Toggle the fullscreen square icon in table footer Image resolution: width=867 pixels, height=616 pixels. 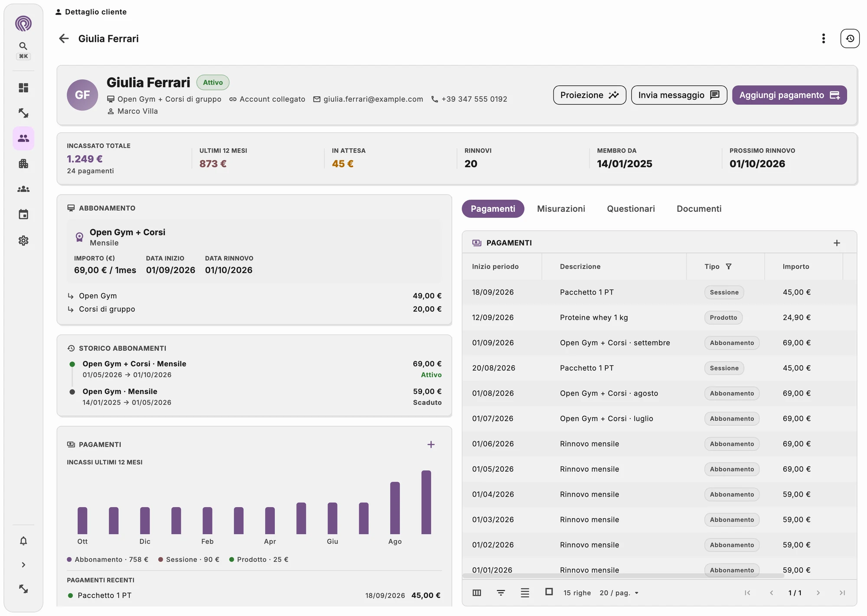[549, 592]
